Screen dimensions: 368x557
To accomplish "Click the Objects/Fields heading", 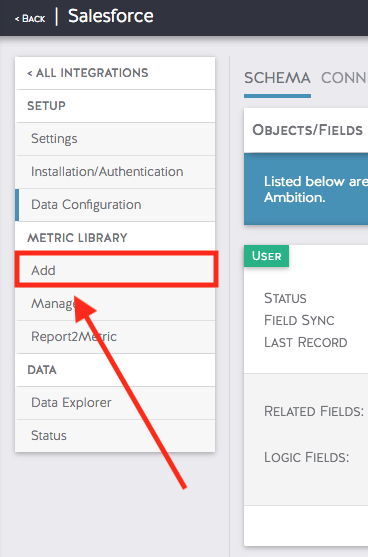I will coord(308,130).
